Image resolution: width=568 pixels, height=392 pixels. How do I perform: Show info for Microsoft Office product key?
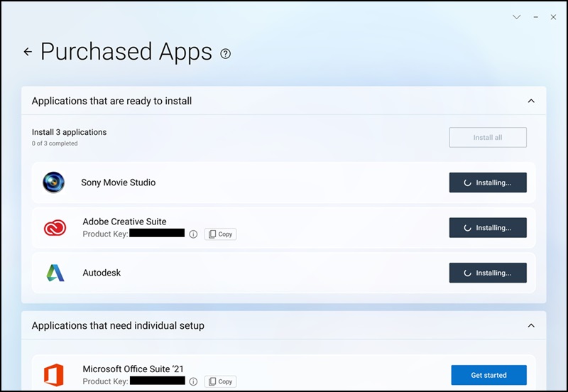point(193,381)
